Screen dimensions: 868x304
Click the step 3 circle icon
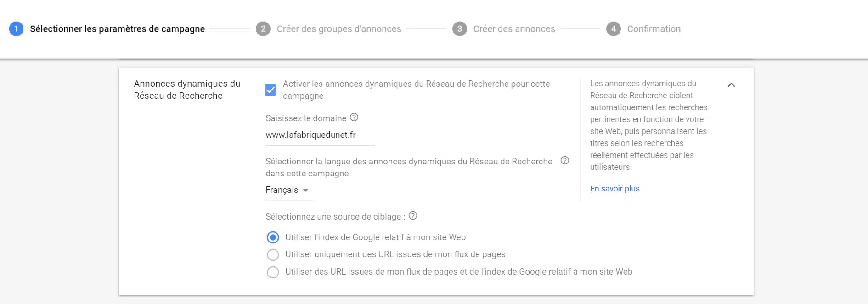click(460, 28)
